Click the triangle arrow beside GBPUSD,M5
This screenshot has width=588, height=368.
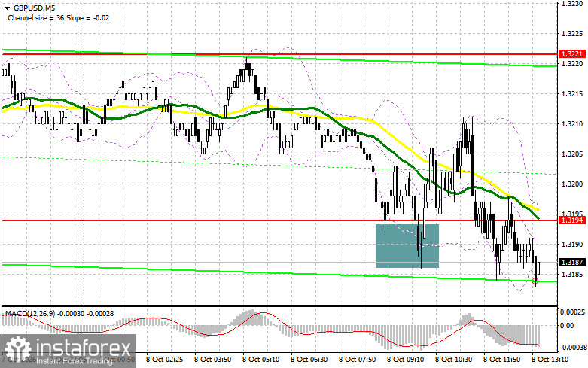pyautogui.click(x=7, y=8)
